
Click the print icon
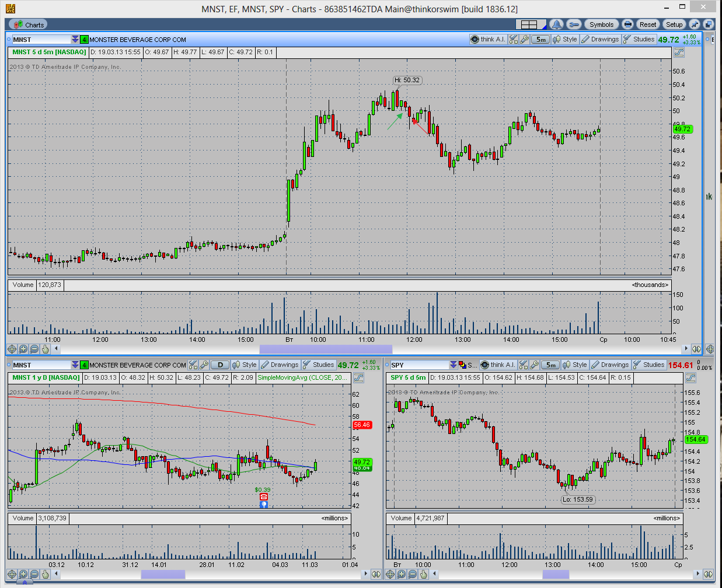tap(627, 24)
